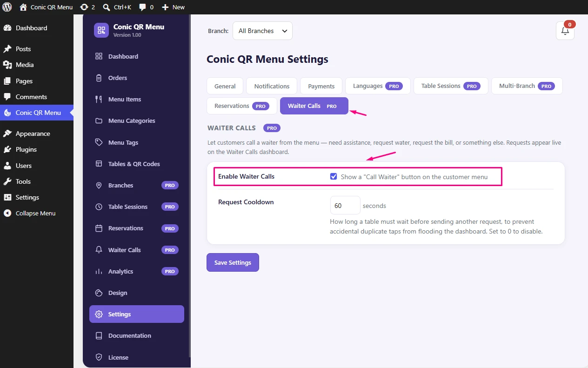Open License in the plugin sidebar

tap(137, 357)
